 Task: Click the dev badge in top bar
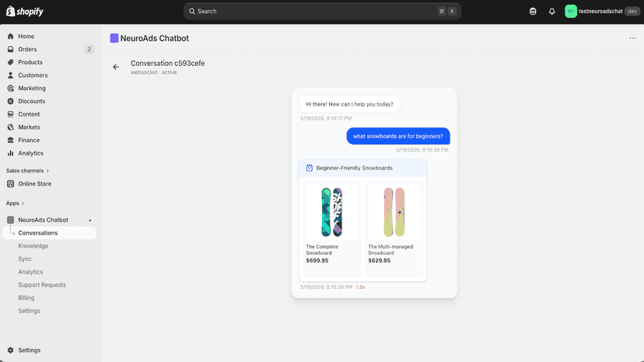point(632,12)
